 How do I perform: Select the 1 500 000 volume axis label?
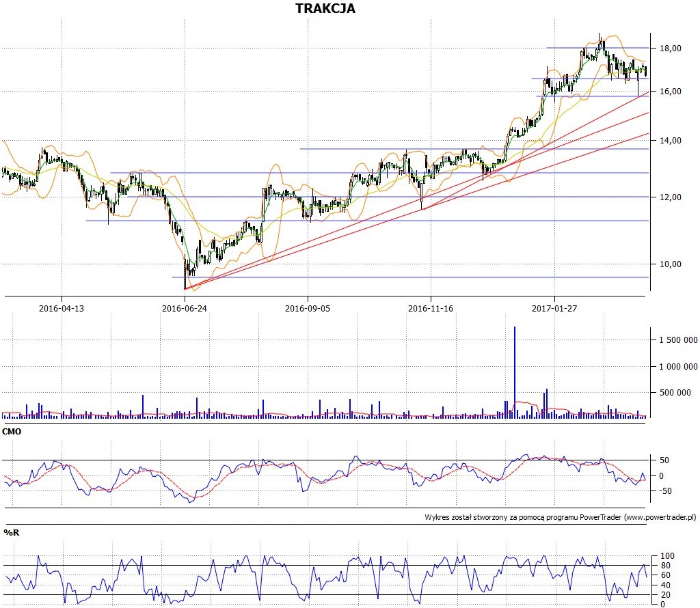[678, 340]
